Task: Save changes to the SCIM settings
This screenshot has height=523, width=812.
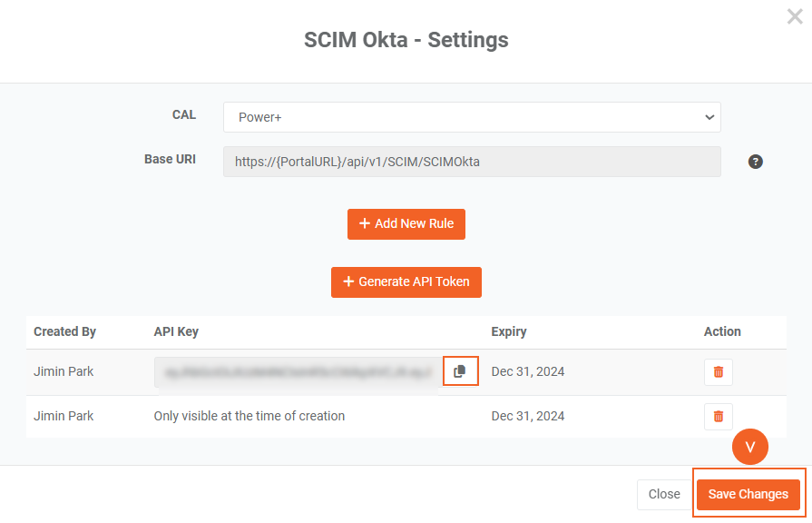Action: click(x=748, y=494)
